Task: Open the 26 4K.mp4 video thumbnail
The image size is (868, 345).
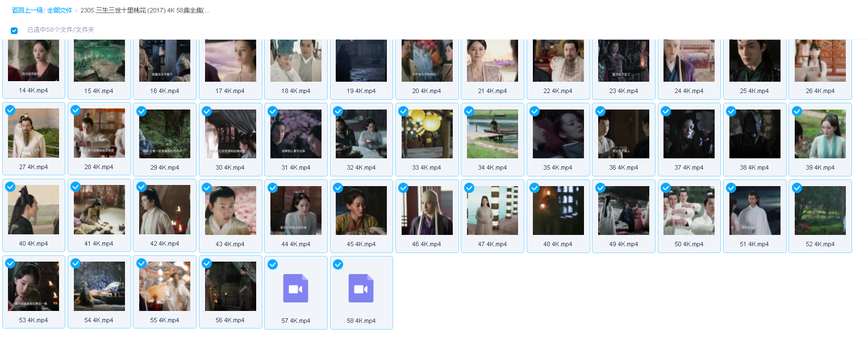Action: (x=820, y=60)
